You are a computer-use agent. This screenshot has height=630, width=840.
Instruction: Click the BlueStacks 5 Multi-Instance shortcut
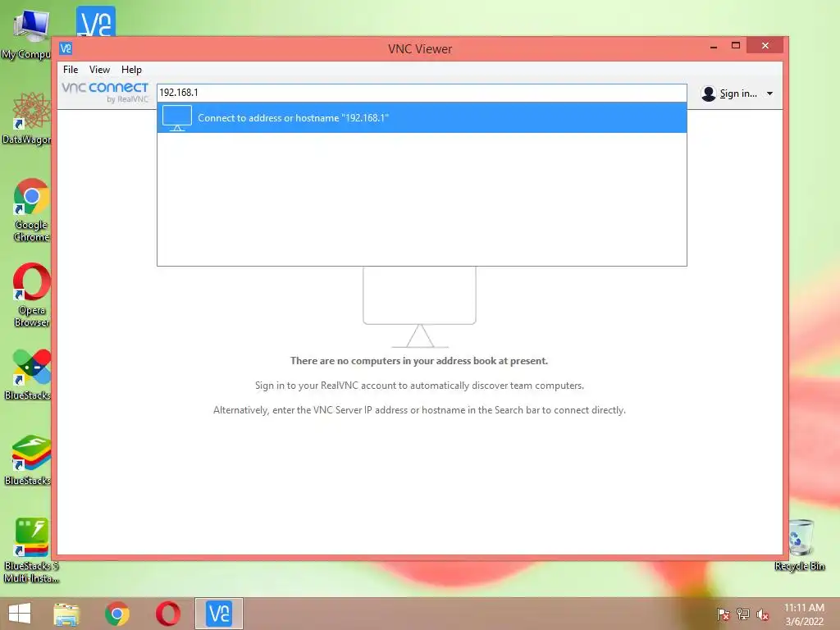click(31, 550)
